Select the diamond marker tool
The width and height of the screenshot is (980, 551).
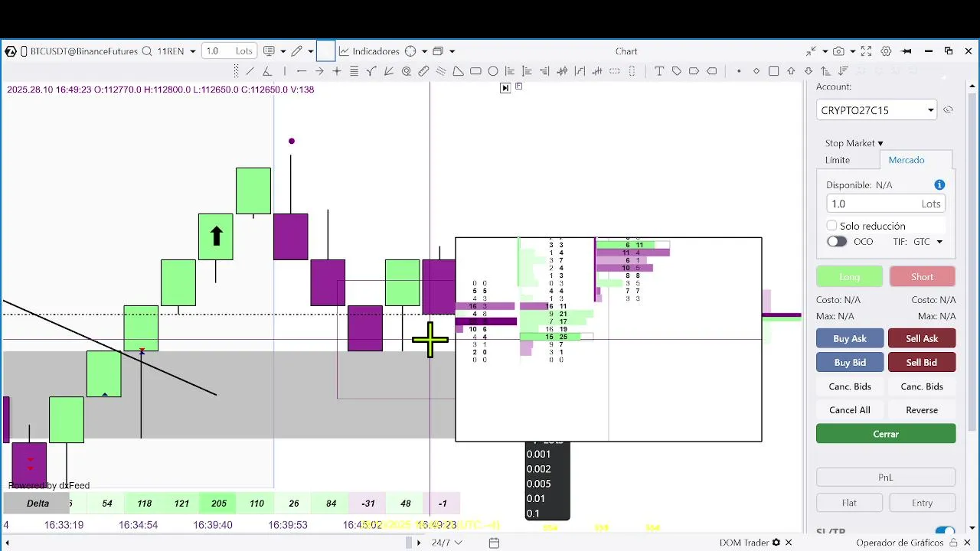756,71
